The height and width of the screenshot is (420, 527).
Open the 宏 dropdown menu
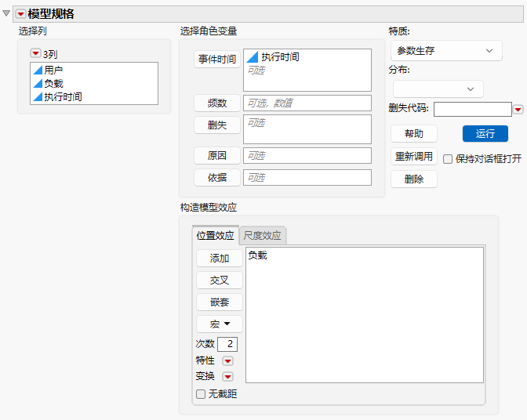coord(220,324)
